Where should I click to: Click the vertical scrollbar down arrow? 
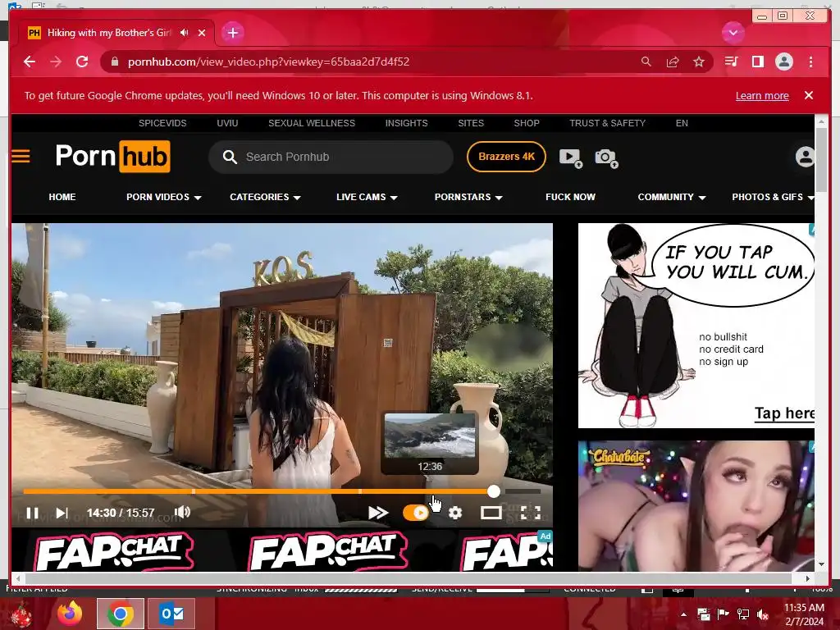821,564
